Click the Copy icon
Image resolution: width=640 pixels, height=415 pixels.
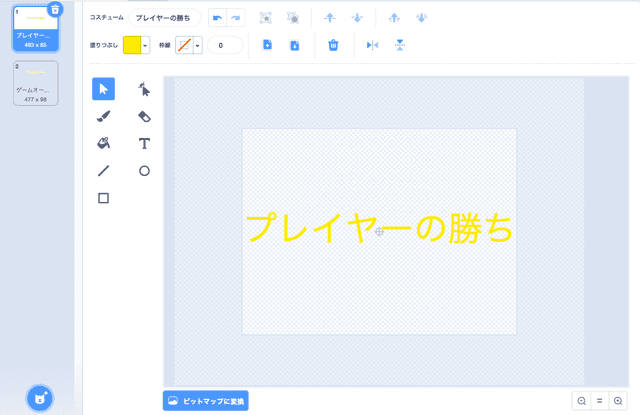[x=267, y=45]
